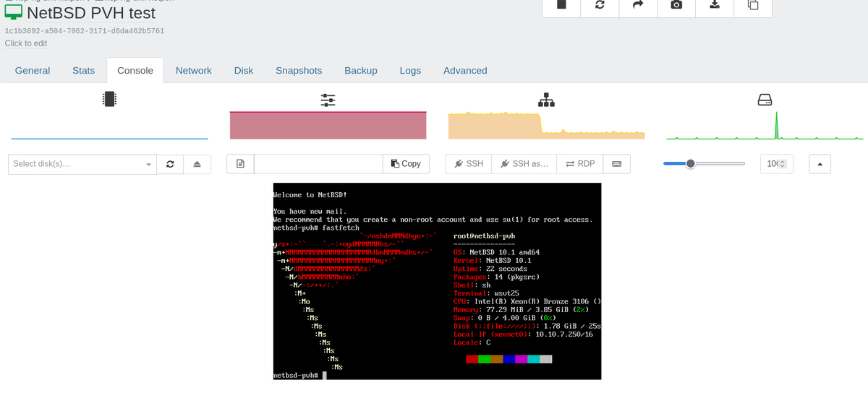Image resolution: width=868 pixels, height=393 pixels.
Task: Switch to the Snapshots tab
Action: click(299, 71)
